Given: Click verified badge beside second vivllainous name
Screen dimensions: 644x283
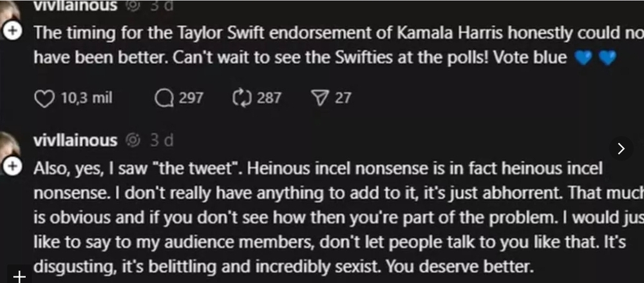Looking at the screenshot, I should [x=134, y=140].
